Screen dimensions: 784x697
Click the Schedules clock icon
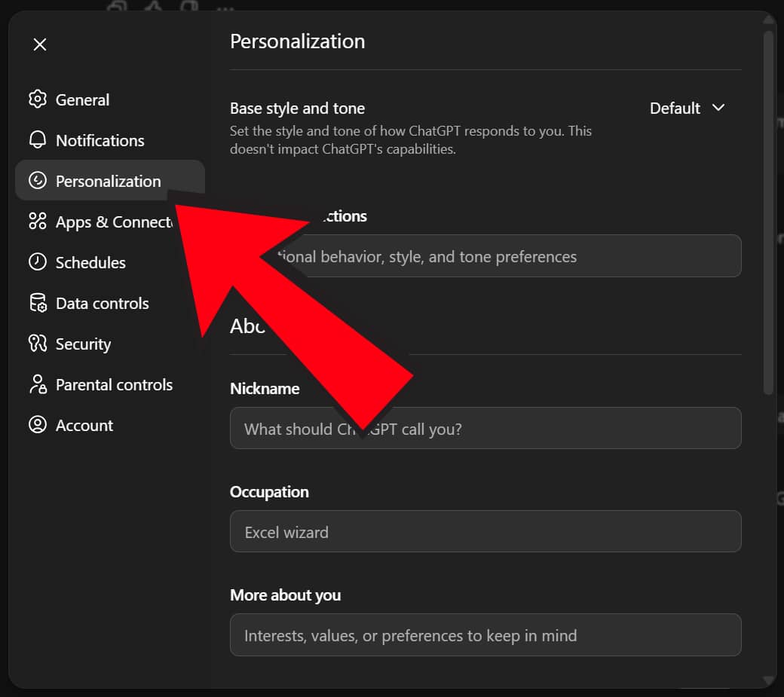pos(38,262)
